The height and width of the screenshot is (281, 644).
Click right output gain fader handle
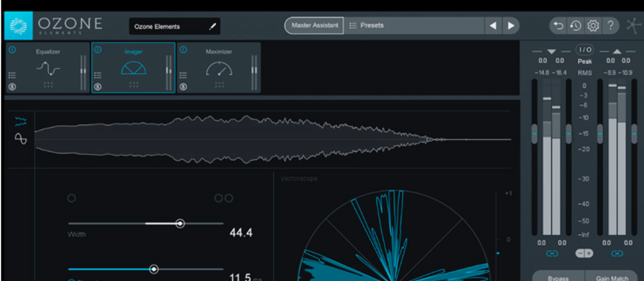pos(634,134)
